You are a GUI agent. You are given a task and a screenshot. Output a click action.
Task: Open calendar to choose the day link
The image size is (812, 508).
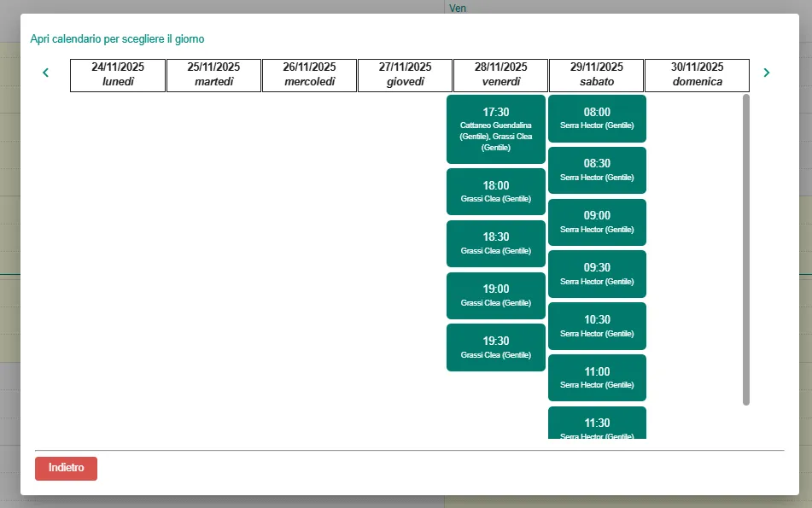pos(117,39)
